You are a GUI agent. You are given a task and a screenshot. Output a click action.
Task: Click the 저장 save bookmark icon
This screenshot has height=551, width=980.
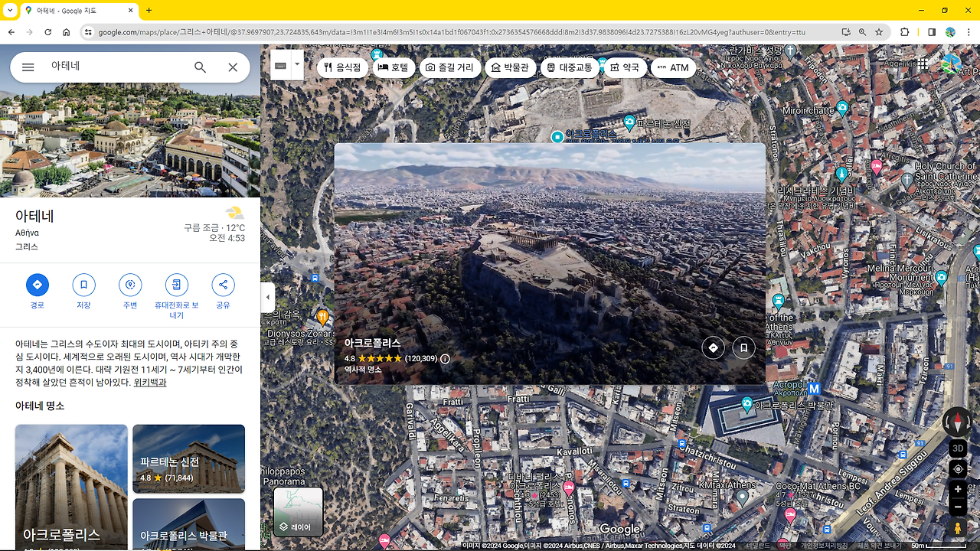[83, 285]
